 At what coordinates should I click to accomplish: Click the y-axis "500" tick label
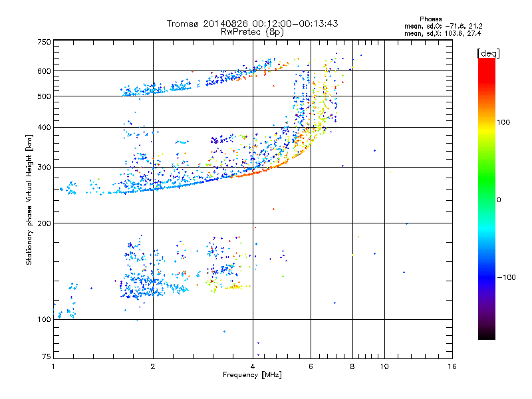[x=44, y=96]
